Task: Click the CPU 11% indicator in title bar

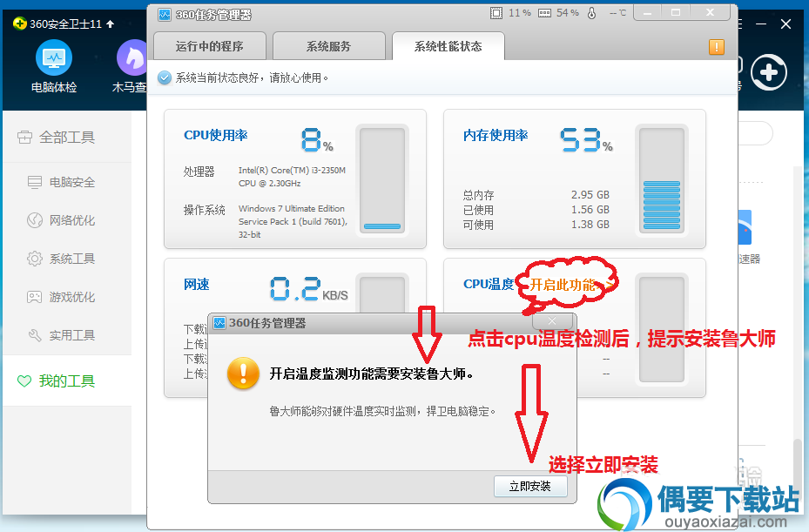Action: click(x=510, y=13)
